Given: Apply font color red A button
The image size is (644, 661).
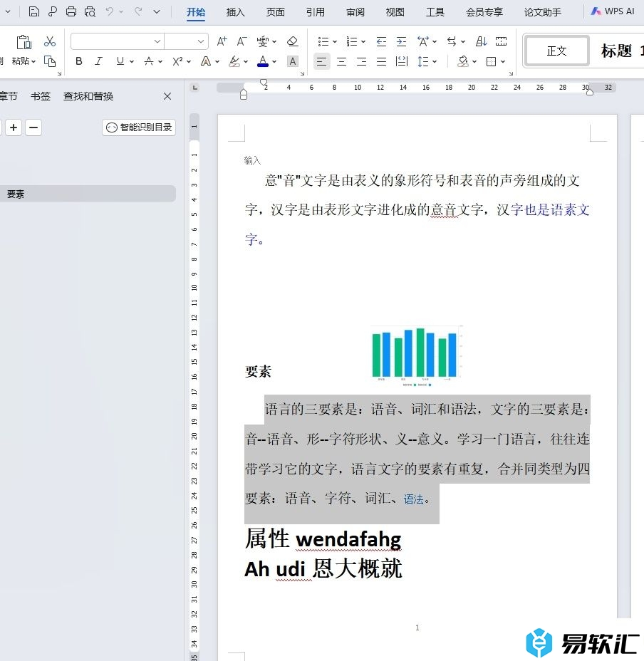Looking at the screenshot, I should click(x=263, y=61).
